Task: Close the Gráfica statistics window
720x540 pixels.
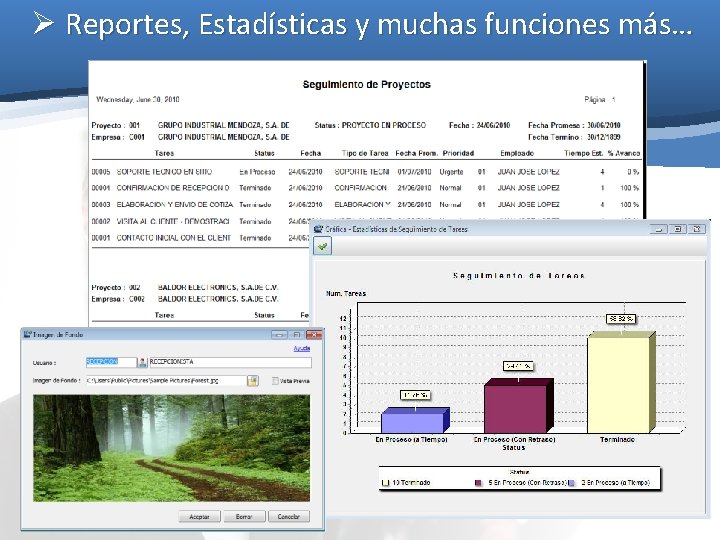Action: click(697, 229)
